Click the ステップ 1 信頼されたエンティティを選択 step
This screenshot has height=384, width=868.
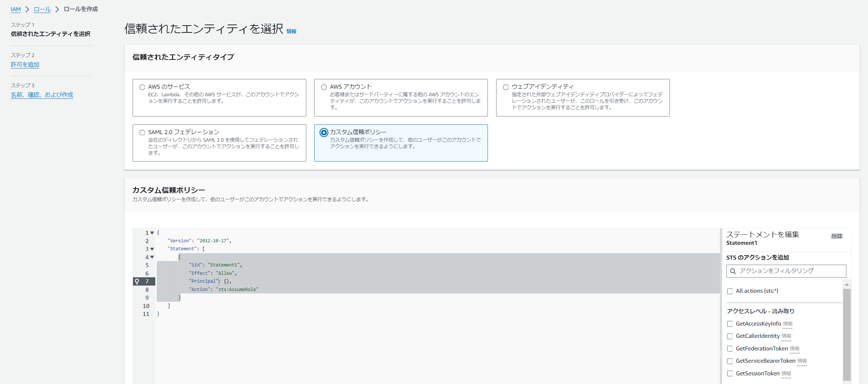[x=50, y=30]
